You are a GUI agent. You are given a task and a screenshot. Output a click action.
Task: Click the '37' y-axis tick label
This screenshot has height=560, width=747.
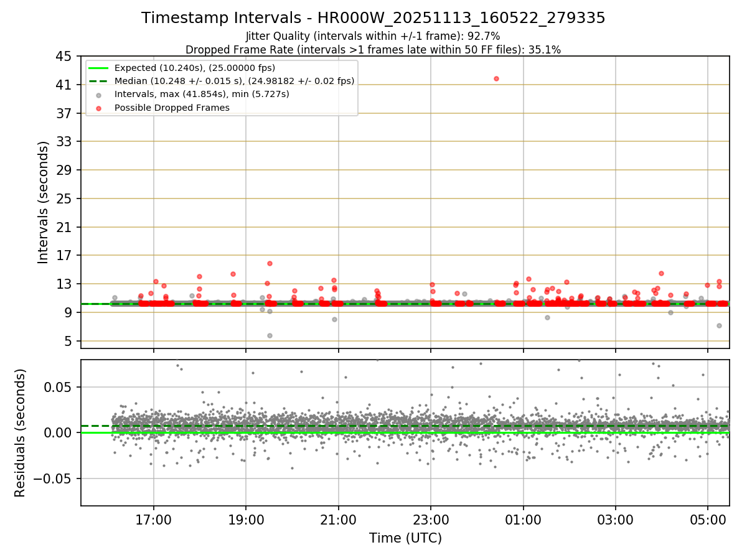coord(64,113)
